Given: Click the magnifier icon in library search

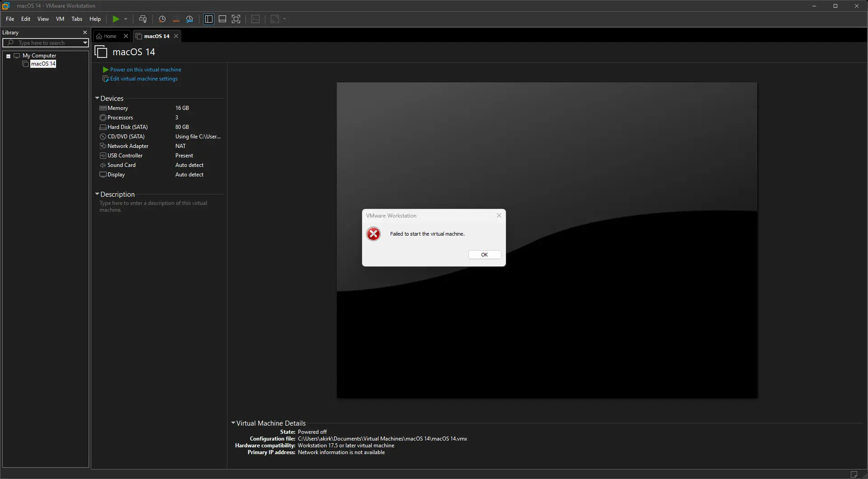Looking at the screenshot, I should 10,43.
